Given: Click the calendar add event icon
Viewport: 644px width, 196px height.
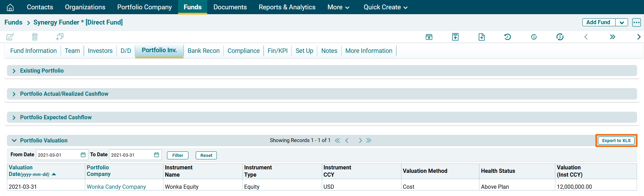Looking at the screenshot, I should (x=429, y=37).
